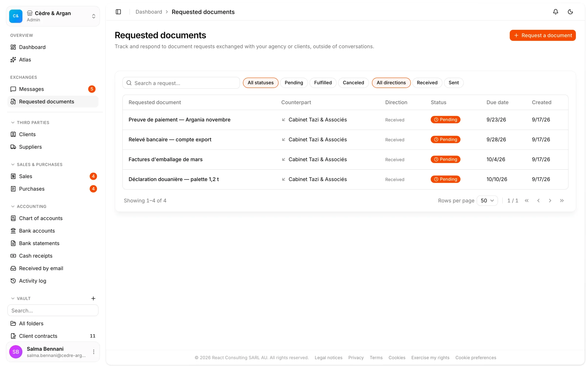Filter by Received direction
This screenshot has height=368, width=588.
pyautogui.click(x=427, y=83)
